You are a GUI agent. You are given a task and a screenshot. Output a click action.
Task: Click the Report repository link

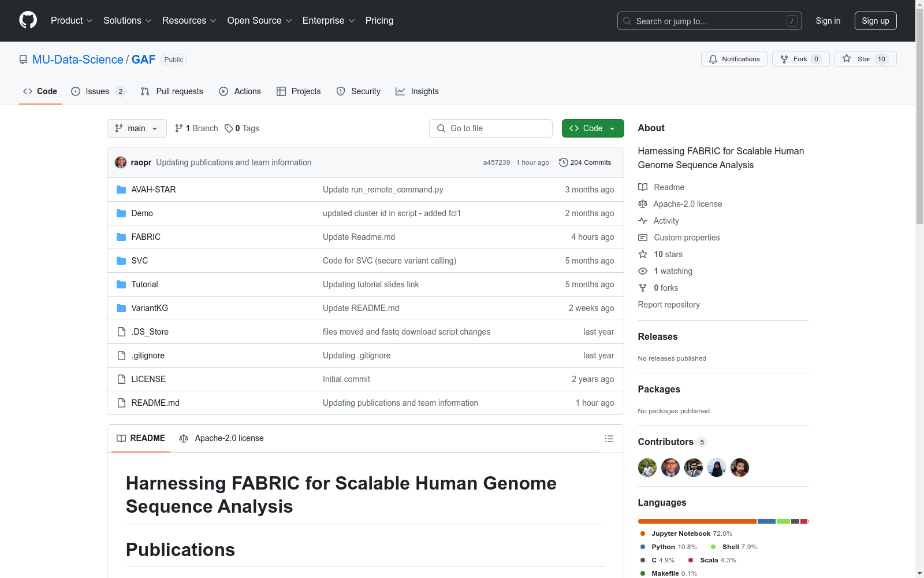tap(669, 305)
